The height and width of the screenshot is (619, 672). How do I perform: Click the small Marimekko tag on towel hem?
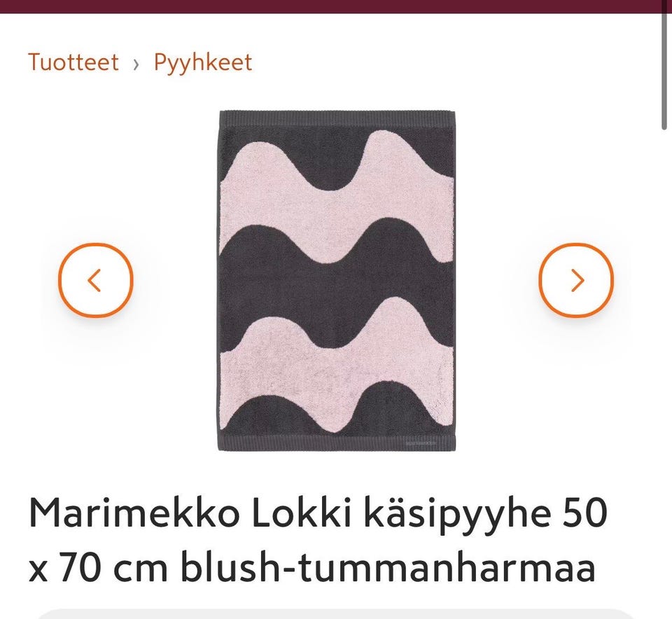tap(421, 443)
